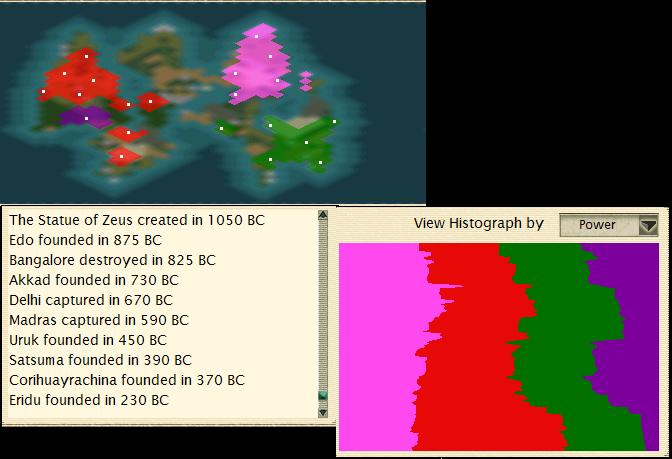
Task: Click 'Uruk founded in 450 BC' event
Action: (89, 340)
